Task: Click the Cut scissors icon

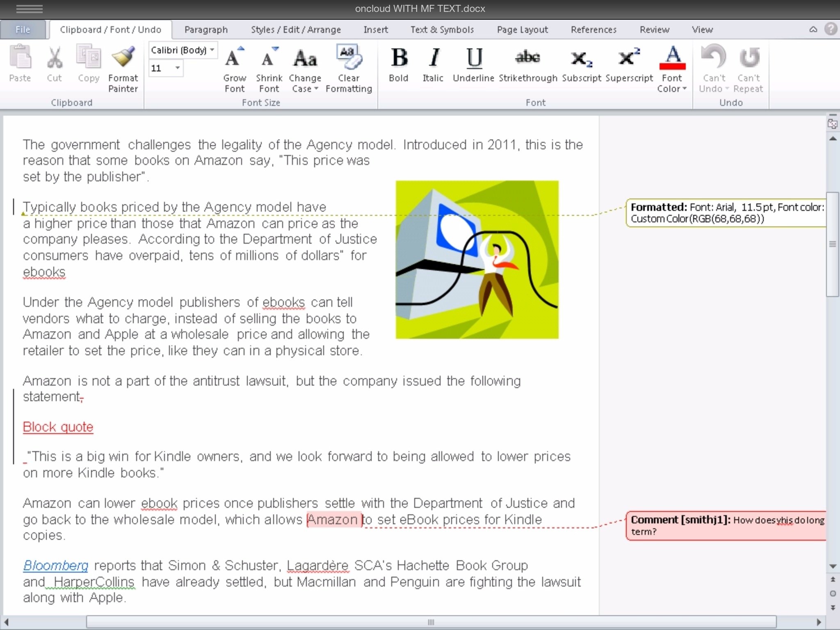Action: coord(54,58)
